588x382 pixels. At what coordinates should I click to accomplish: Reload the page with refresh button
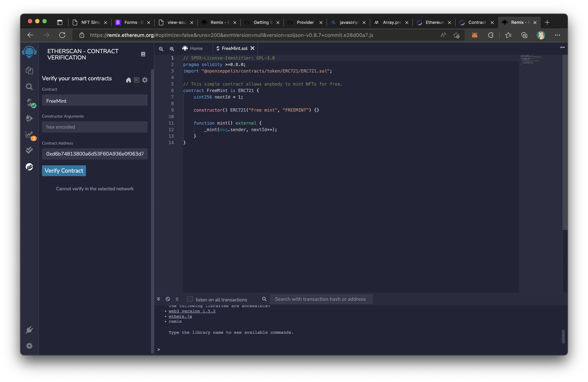tap(62, 35)
